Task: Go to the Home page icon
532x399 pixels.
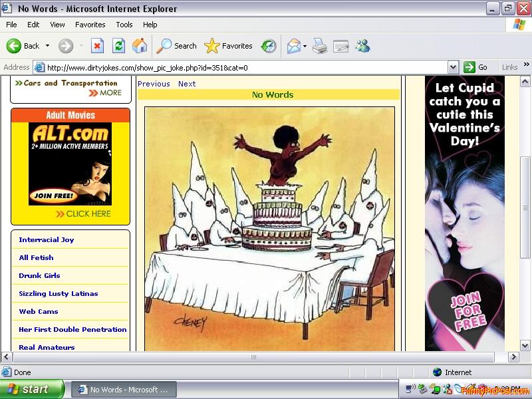Action: coord(140,46)
